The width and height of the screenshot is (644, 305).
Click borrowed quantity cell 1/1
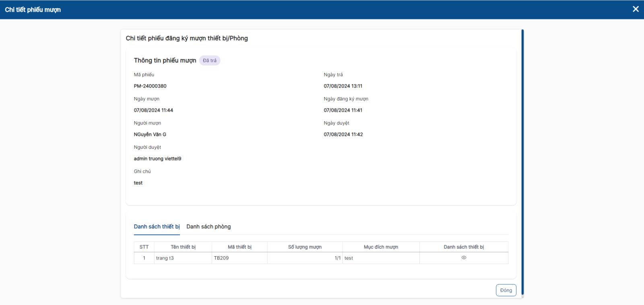(x=305, y=258)
